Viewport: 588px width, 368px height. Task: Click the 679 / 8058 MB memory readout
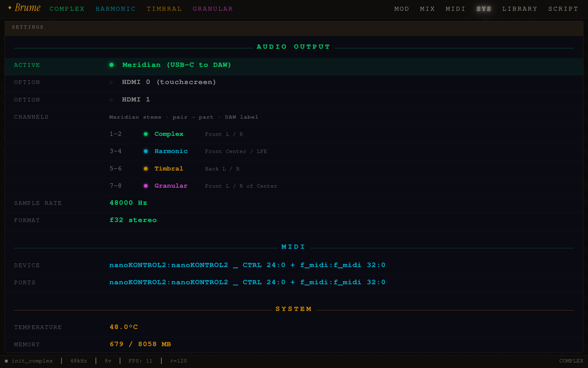point(141,344)
